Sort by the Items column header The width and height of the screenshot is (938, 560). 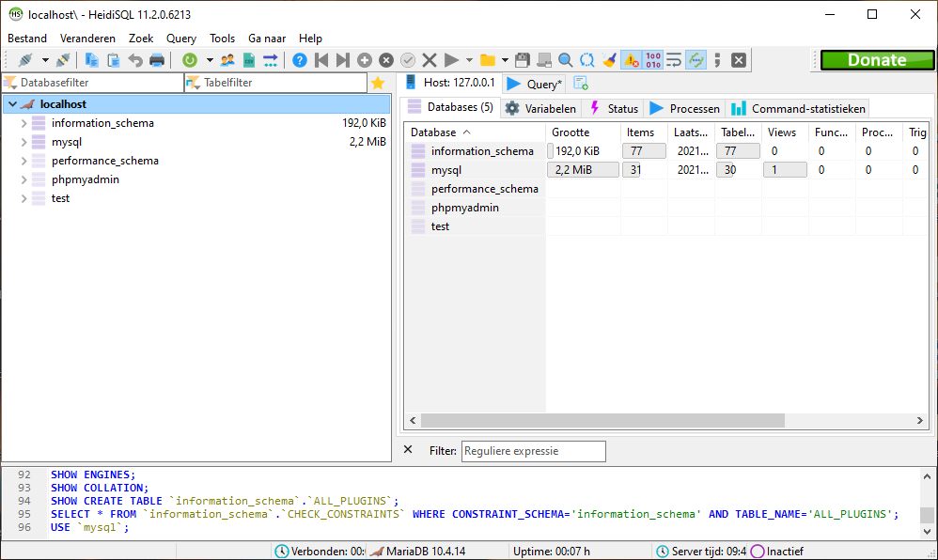(x=644, y=132)
